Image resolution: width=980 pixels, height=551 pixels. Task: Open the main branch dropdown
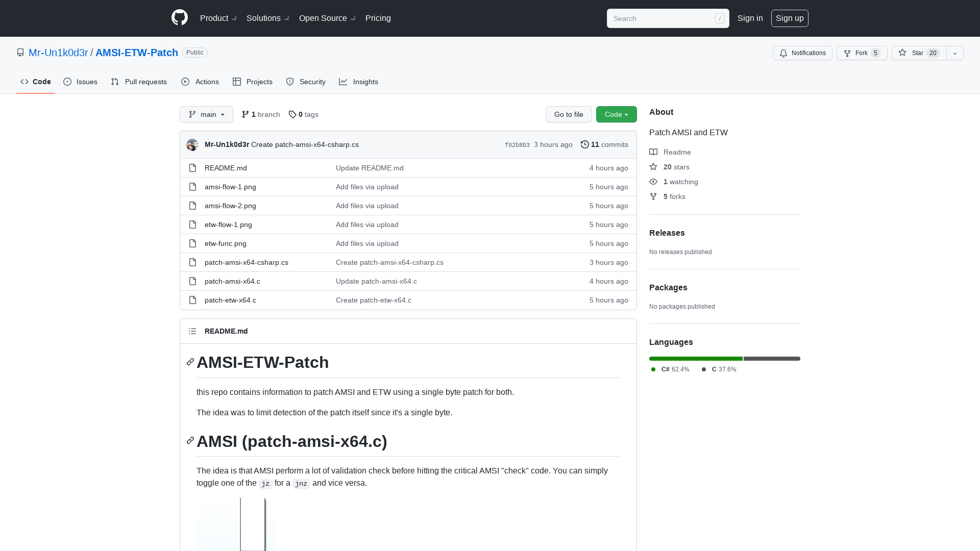(206, 114)
